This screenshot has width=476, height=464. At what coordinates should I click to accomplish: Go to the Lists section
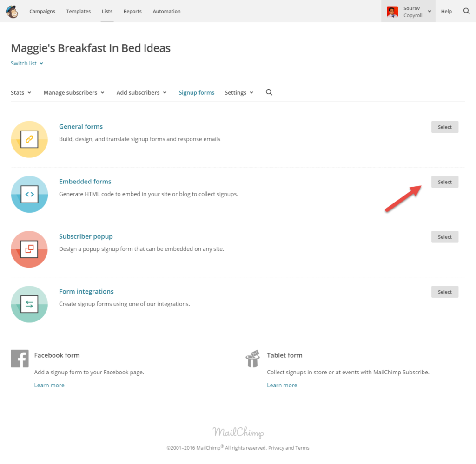[x=107, y=11]
